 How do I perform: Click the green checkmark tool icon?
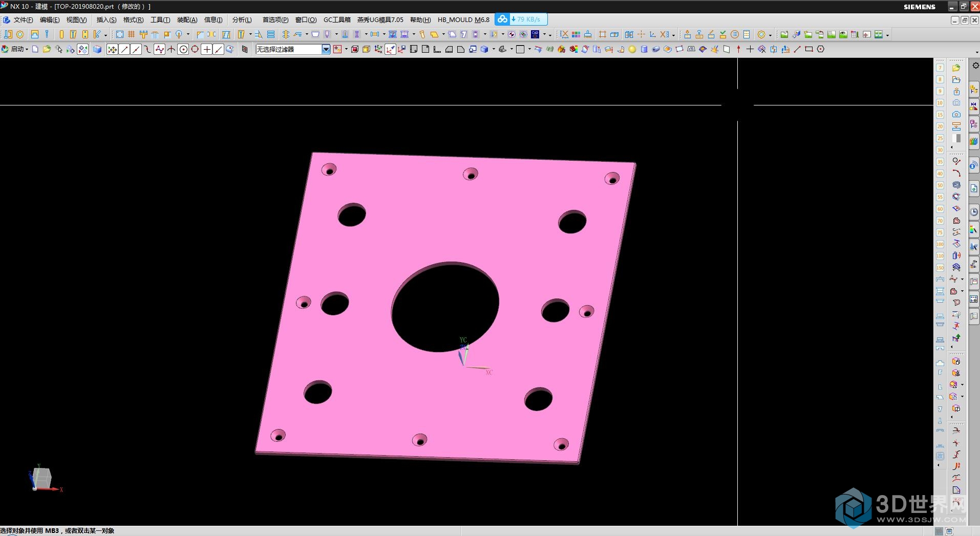723,34
